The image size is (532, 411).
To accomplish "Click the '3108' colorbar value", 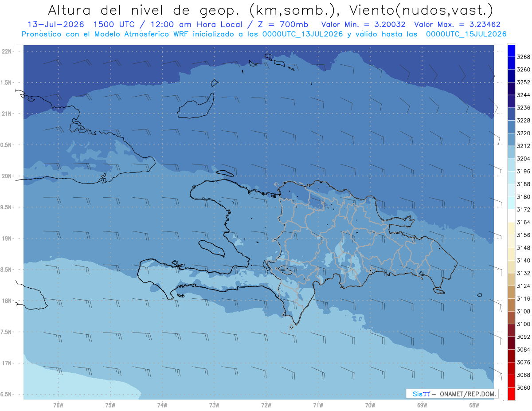I will (523, 311).
